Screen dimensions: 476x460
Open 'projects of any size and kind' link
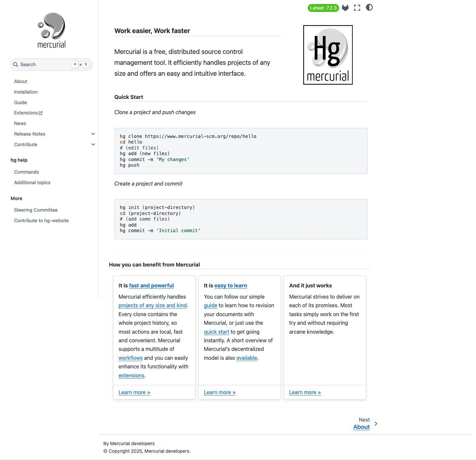(x=153, y=305)
